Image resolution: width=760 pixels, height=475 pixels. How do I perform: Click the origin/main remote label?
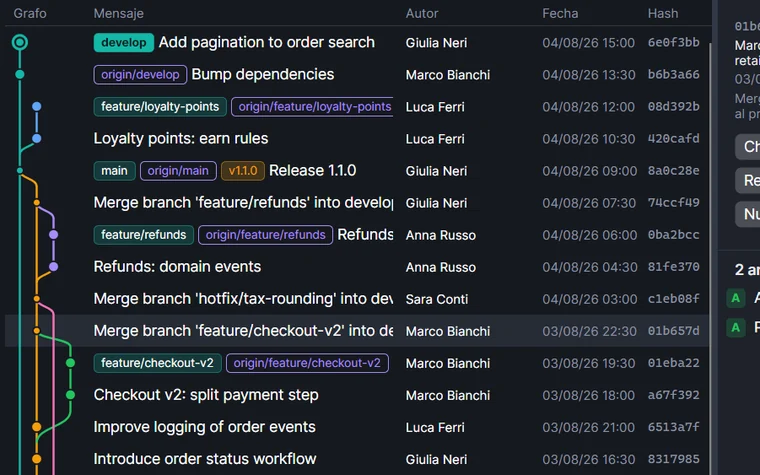(178, 171)
